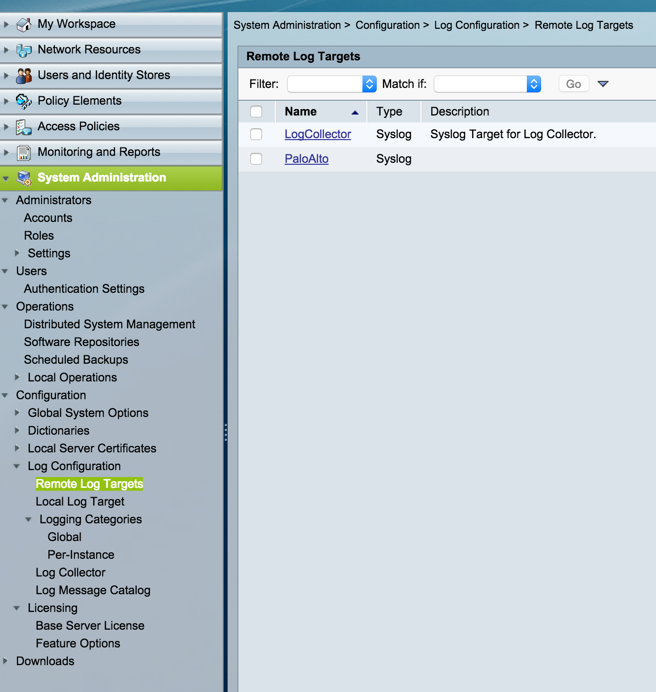Open Base Server License
This screenshot has width=656, height=692.
point(90,626)
